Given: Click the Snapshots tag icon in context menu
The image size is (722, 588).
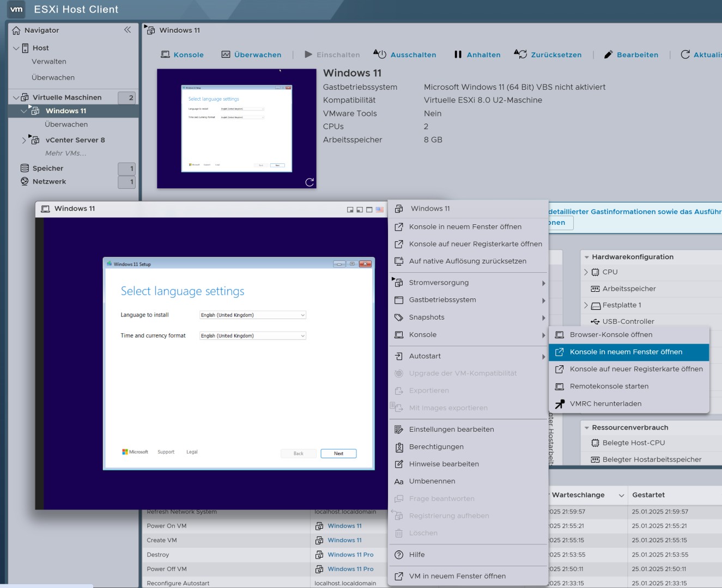Looking at the screenshot, I should pyautogui.click(x=399, y=317).
